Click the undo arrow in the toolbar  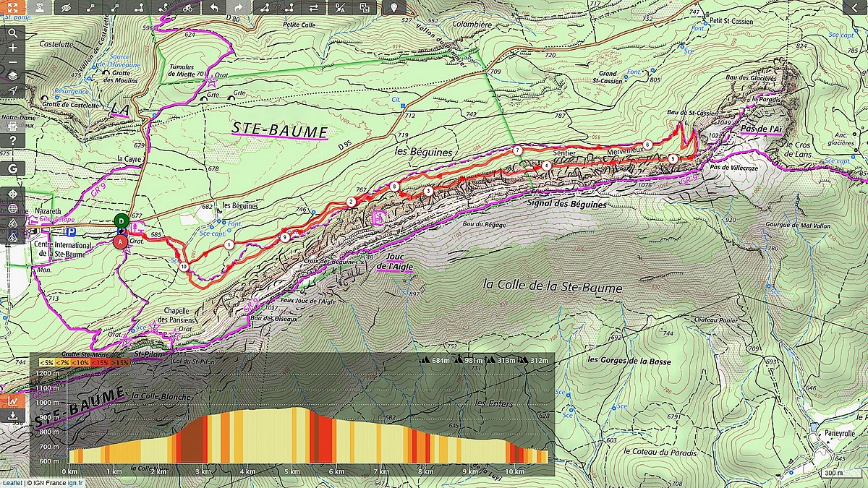point(213,7)
